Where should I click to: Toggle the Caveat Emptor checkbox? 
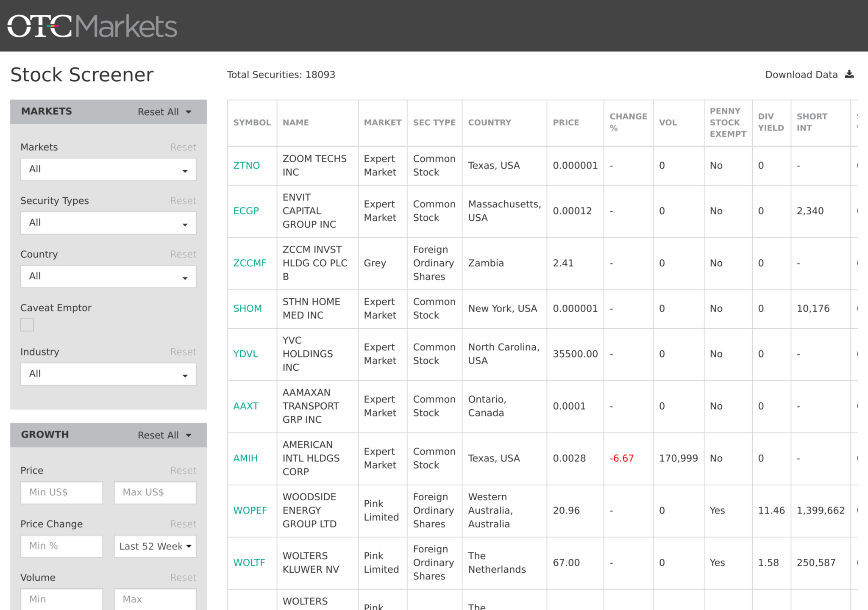[27, 324]
